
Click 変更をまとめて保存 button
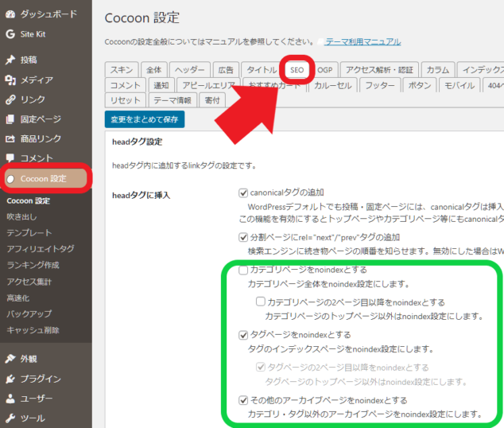point(145,119)
